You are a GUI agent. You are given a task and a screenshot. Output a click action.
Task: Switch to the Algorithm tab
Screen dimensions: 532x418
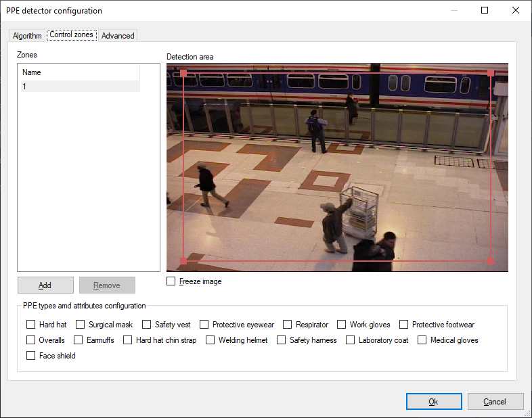pos(27,36)
